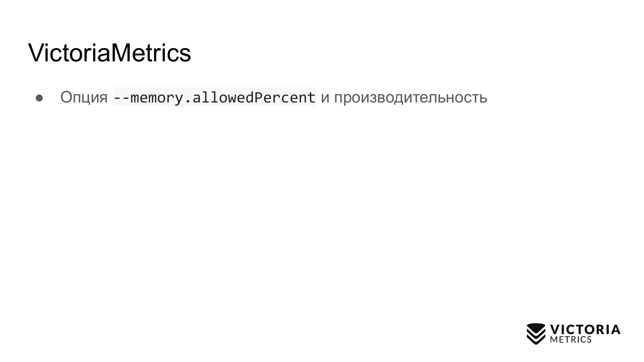The width and height of the screenshot is (644, 362).
Task: Click the VictoriaMetrics slide title
Action: pyautogui.click(x=109, y=53)
